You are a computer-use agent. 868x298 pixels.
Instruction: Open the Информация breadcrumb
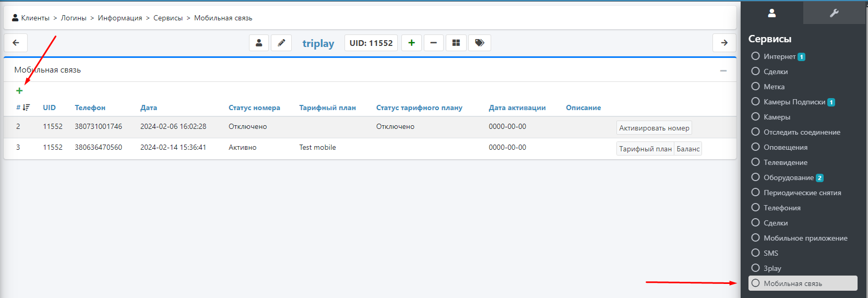[x=120, y=18]
